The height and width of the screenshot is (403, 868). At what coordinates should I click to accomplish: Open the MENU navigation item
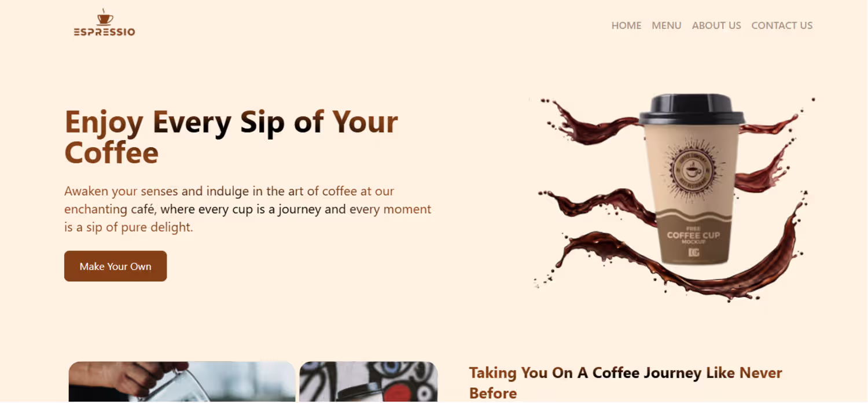667,25
